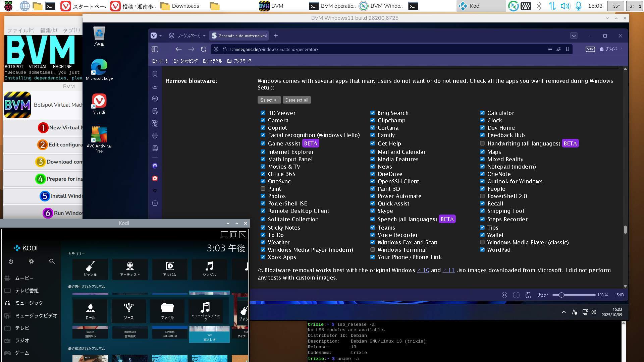Open Mastodon web panel in sidebar
The height and width of the screenshot is (362, 644).
[155, 166]
